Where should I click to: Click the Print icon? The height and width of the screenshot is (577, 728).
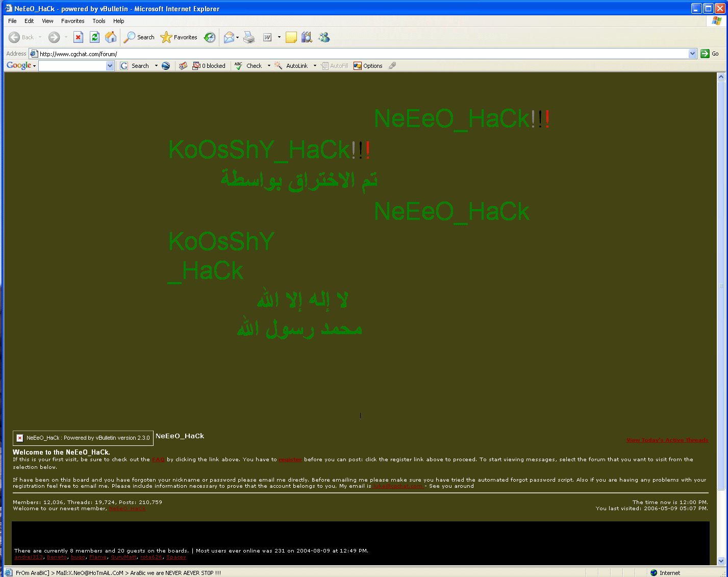249,37
